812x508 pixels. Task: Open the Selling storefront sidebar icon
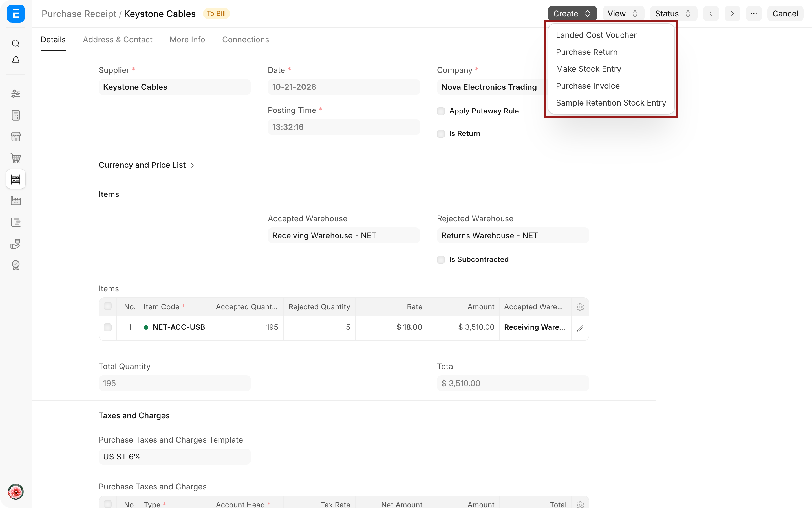click(16, 137)
